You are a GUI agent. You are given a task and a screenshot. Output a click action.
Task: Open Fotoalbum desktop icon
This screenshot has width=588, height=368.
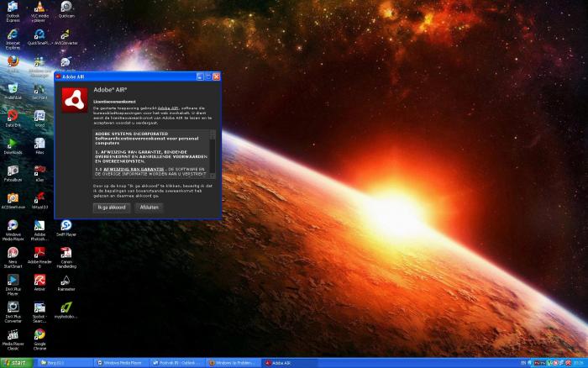[13, 173]
